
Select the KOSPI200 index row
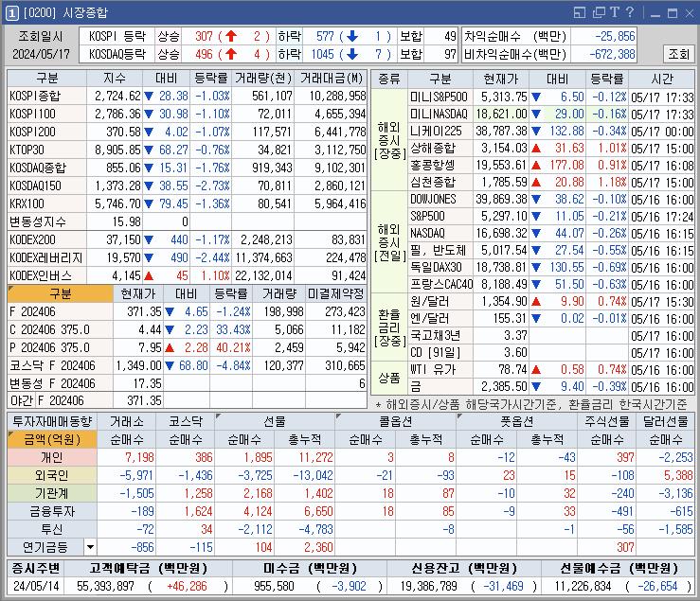point(187,132)
